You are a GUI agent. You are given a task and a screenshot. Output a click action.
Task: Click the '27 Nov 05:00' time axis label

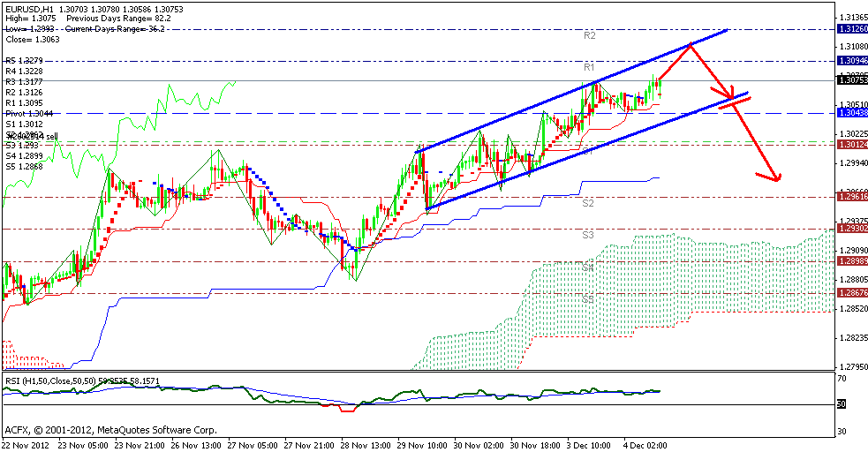click(253, 445)
